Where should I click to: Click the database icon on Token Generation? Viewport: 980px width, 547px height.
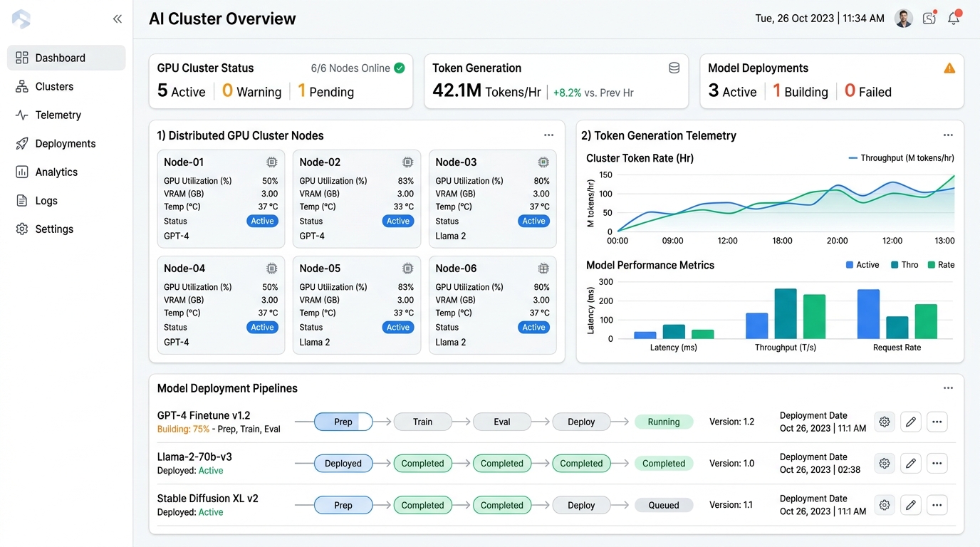(x=674, y=68)
